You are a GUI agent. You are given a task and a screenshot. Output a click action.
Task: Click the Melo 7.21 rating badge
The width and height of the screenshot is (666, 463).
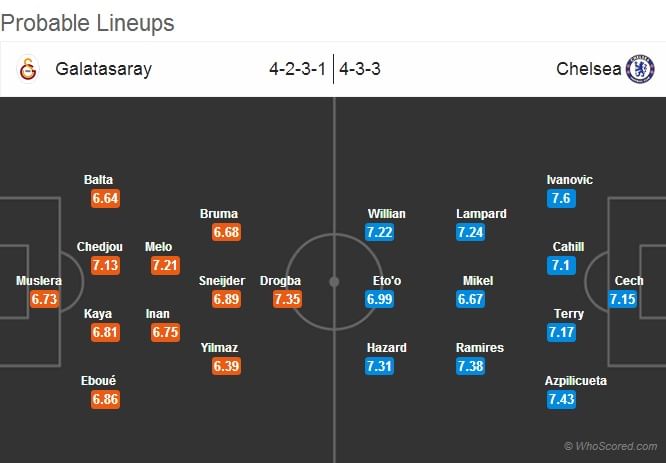pos(166,265)
